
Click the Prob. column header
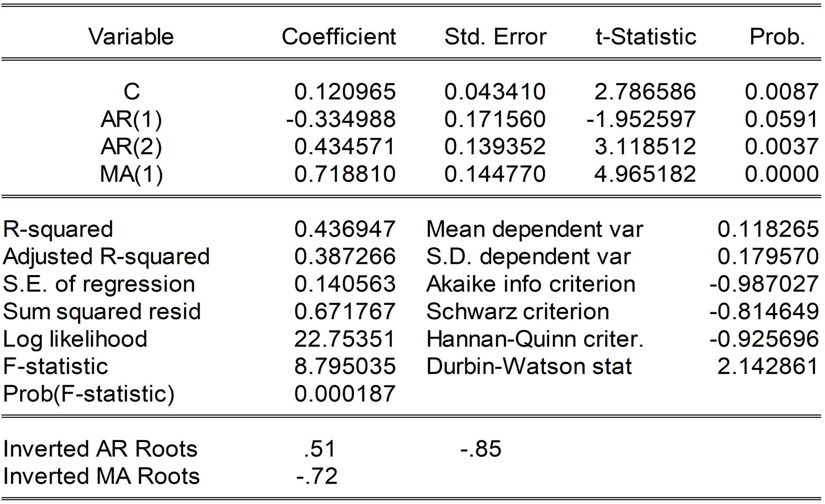click(777, 37)
